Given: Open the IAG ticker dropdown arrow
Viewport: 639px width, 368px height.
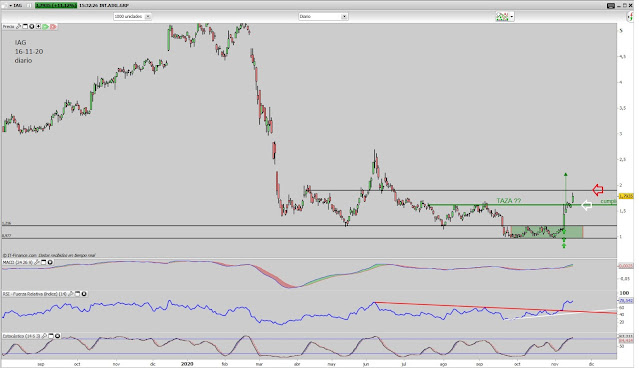Looking at the screenshot, I should coord(11,6).
